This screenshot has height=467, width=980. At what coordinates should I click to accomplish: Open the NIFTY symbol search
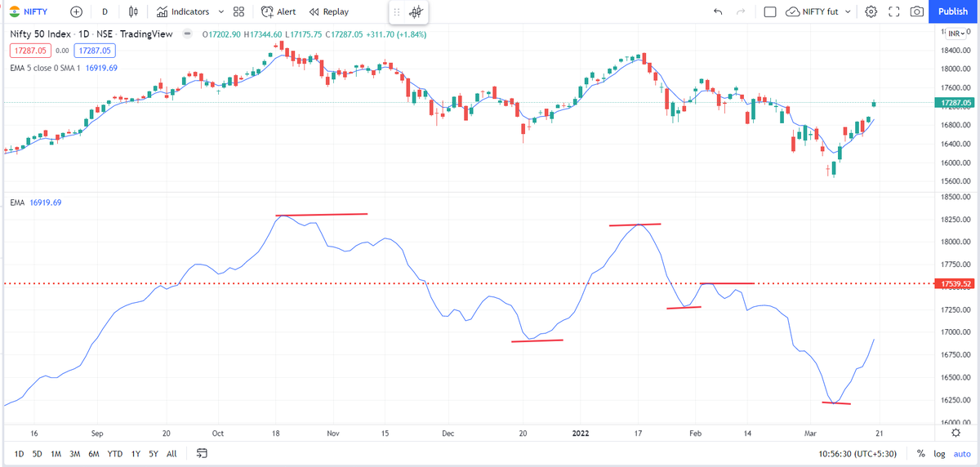pyautogui.click(x=34, y=11)
